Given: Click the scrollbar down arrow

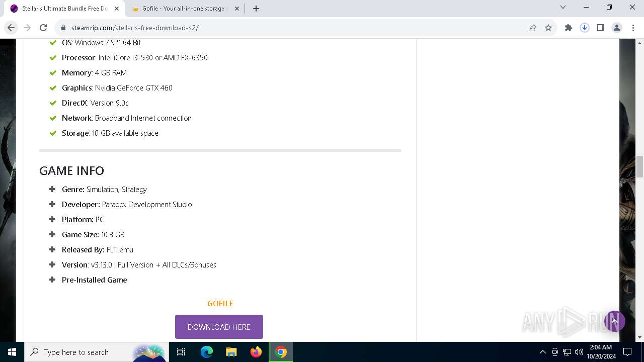Looking at the screenshot, I should click(639, 337).
